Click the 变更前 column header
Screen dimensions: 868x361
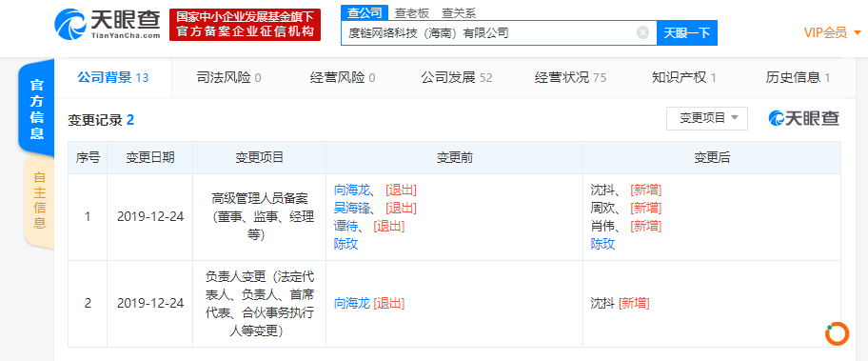[455, 158]
